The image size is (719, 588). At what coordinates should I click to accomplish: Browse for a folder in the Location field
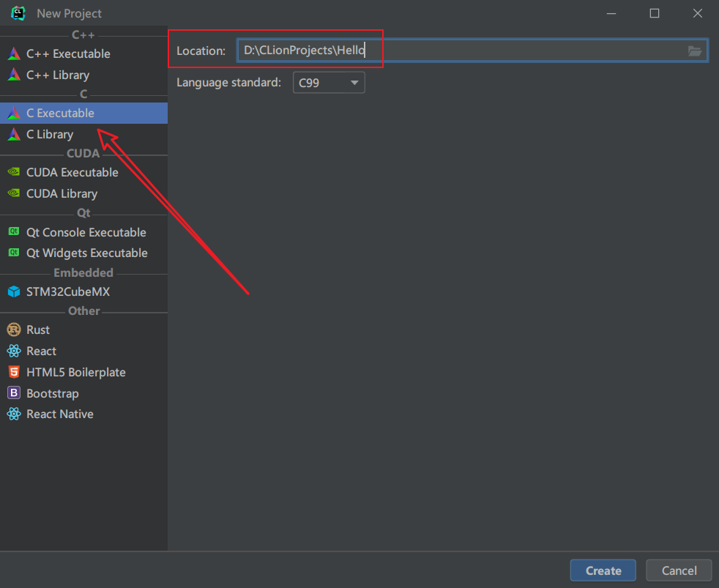coord(694,51)
